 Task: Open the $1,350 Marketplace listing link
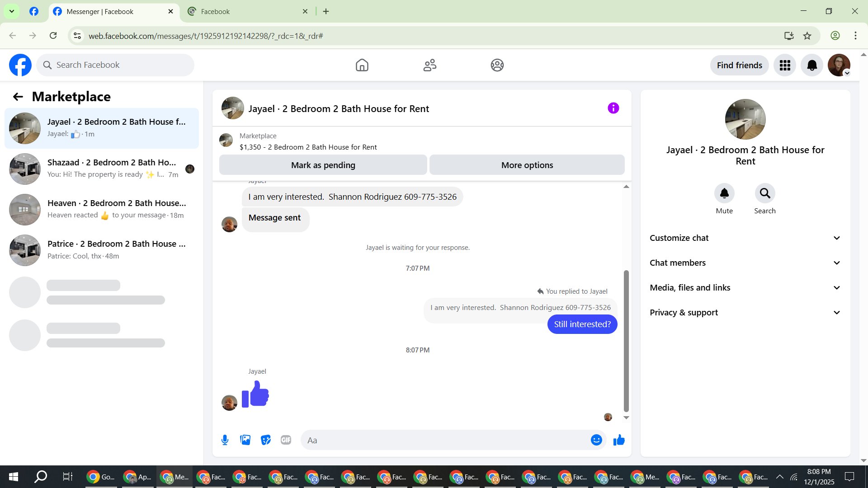coord(308,147)
